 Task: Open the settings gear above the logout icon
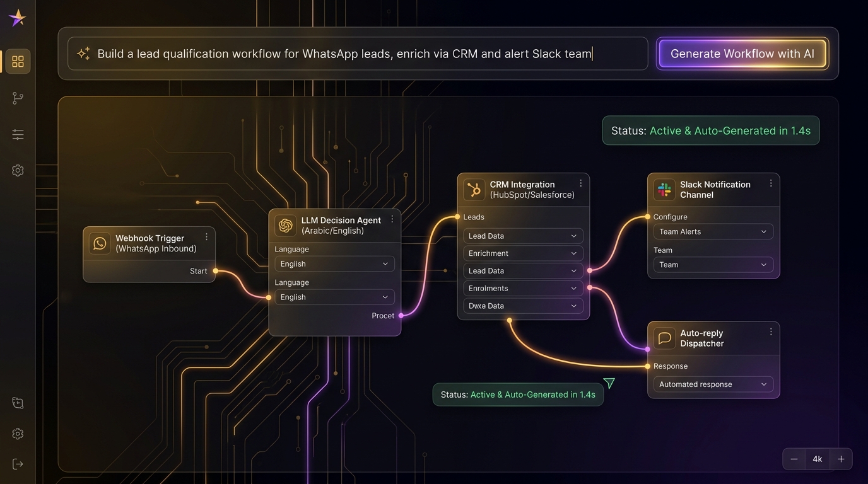pos(18,434)
